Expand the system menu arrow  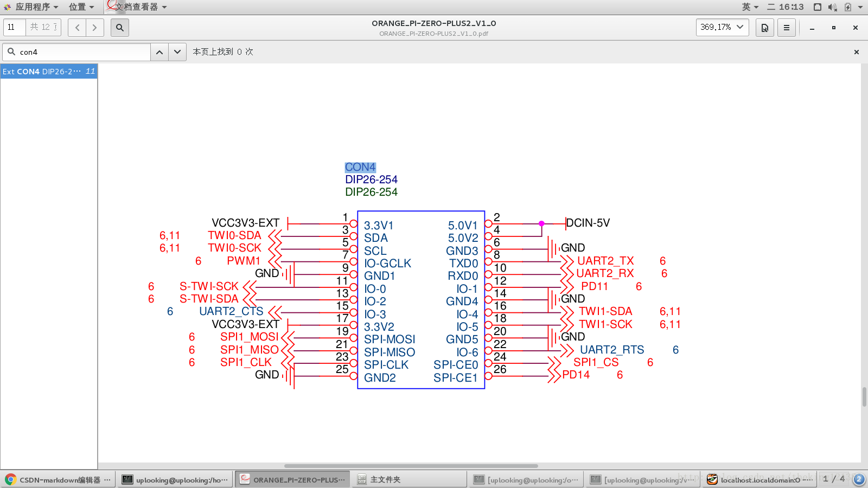[x=860, y=7]
